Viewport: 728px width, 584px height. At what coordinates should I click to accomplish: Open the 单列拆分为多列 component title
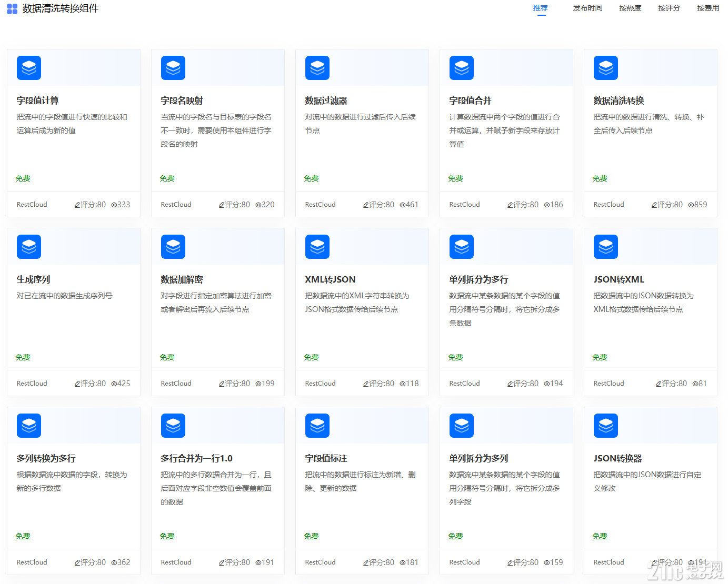click(x=478, y=458)
